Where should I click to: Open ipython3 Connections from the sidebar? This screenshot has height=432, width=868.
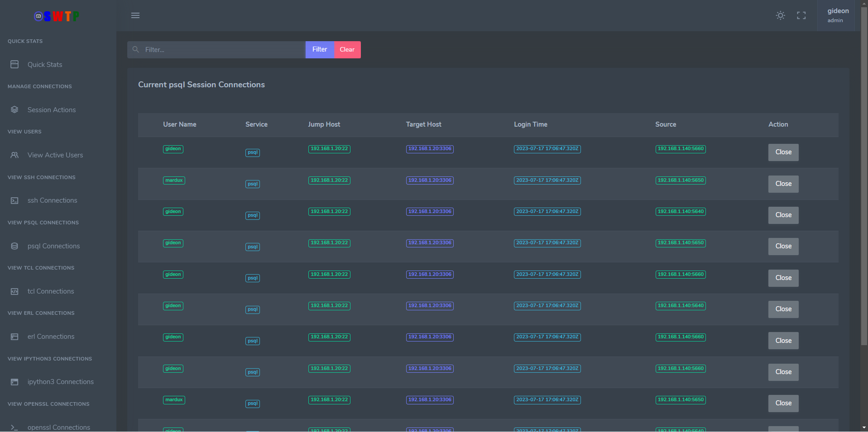60,382
